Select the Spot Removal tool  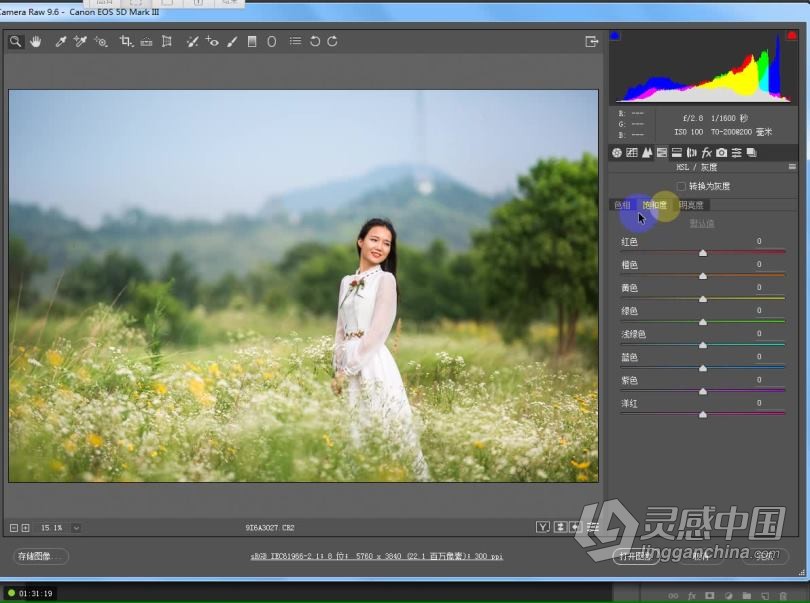coord(192,41)
